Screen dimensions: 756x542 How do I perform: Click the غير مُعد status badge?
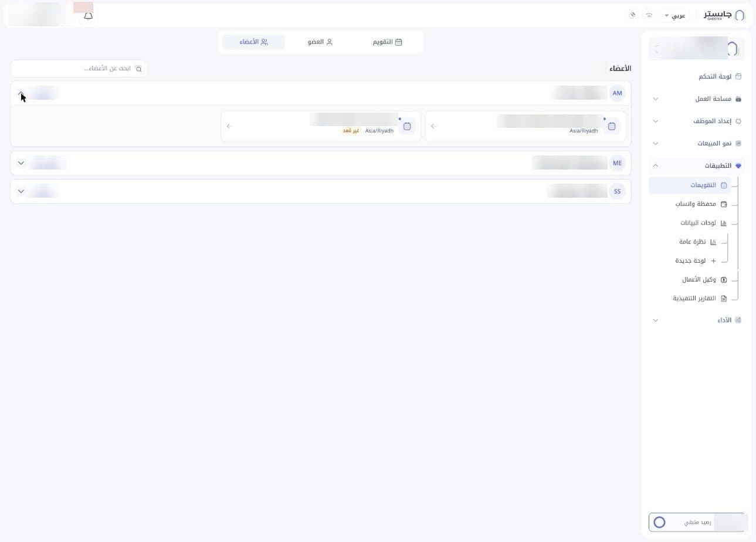(x=351, y=131)
